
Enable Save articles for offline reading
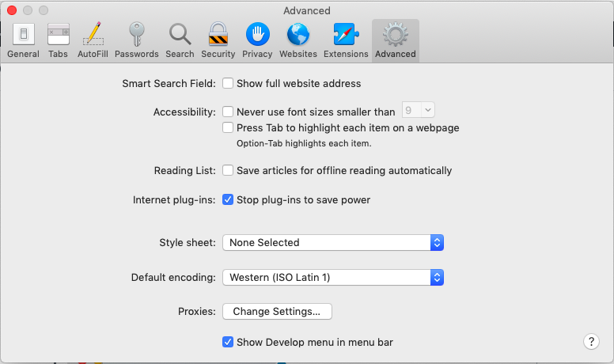coord(228,170)
